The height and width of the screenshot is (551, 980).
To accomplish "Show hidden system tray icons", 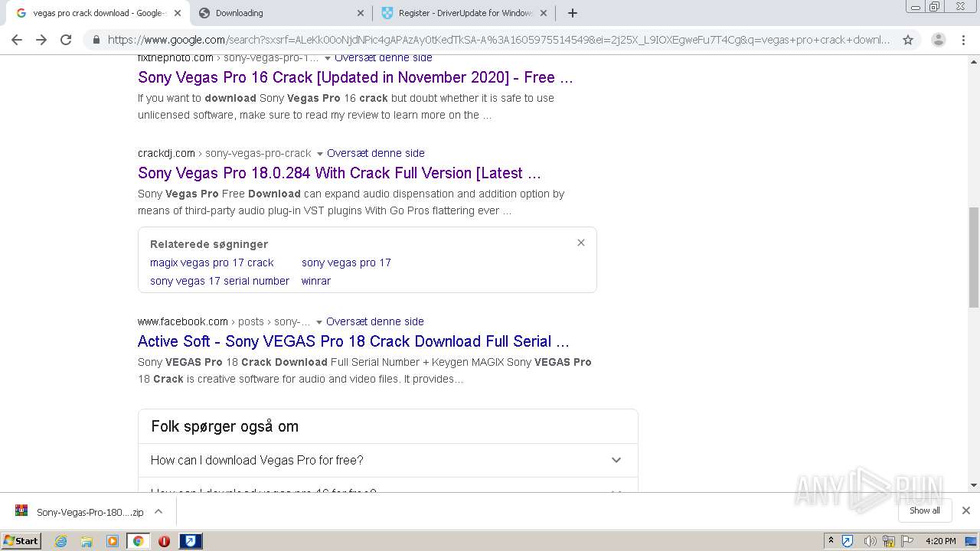I will pos(831,541).
